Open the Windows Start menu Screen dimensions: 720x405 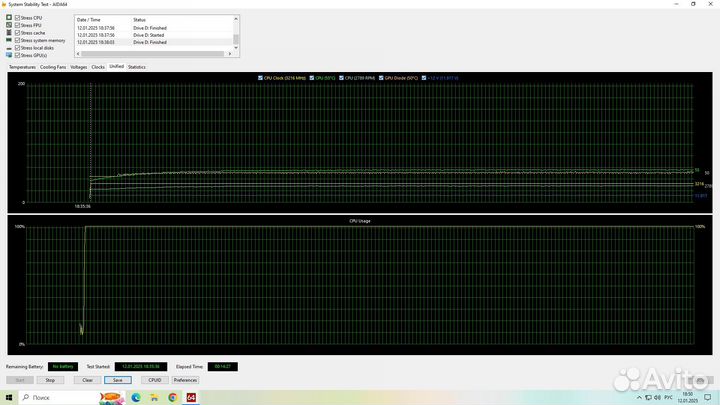coord(7,397)
